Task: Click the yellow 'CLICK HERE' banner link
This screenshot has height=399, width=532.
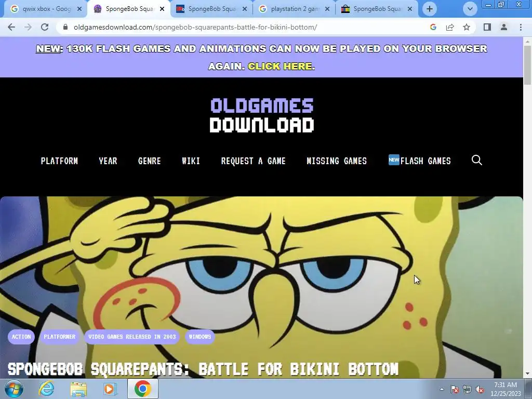Action: (281, 66)
